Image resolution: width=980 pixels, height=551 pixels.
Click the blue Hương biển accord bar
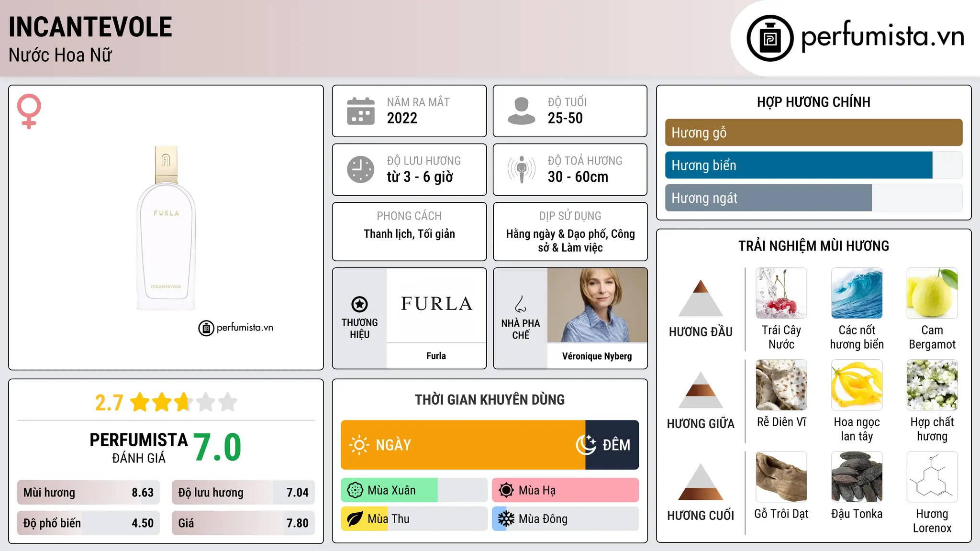pos(799,165)
